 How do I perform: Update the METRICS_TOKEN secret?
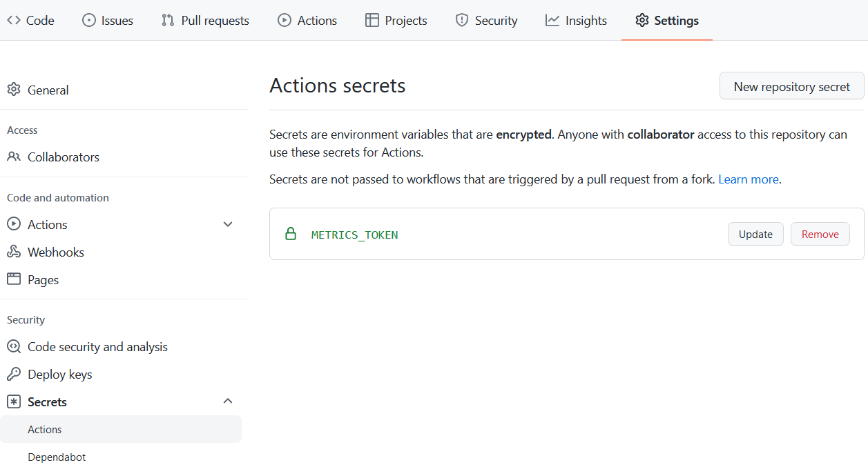click(755, 234)
